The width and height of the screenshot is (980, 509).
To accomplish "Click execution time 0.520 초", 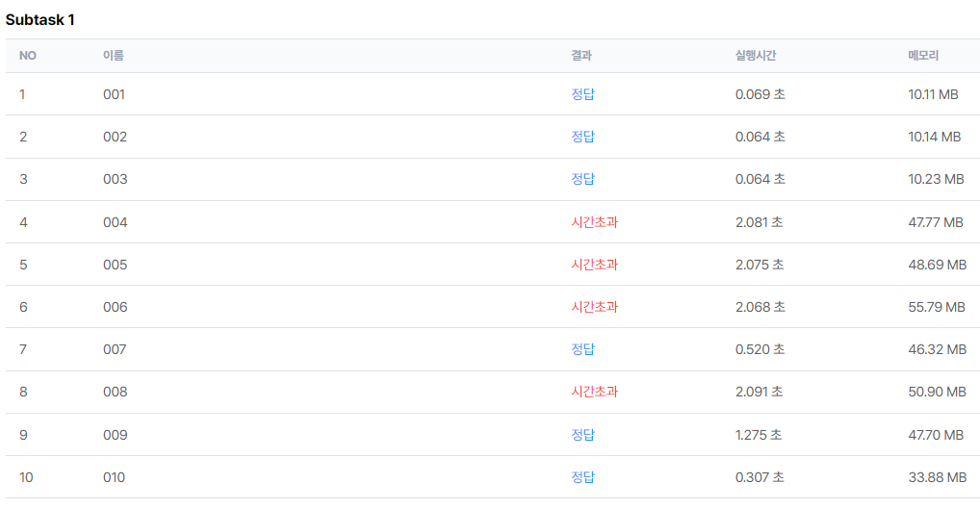I will point(760,349).
